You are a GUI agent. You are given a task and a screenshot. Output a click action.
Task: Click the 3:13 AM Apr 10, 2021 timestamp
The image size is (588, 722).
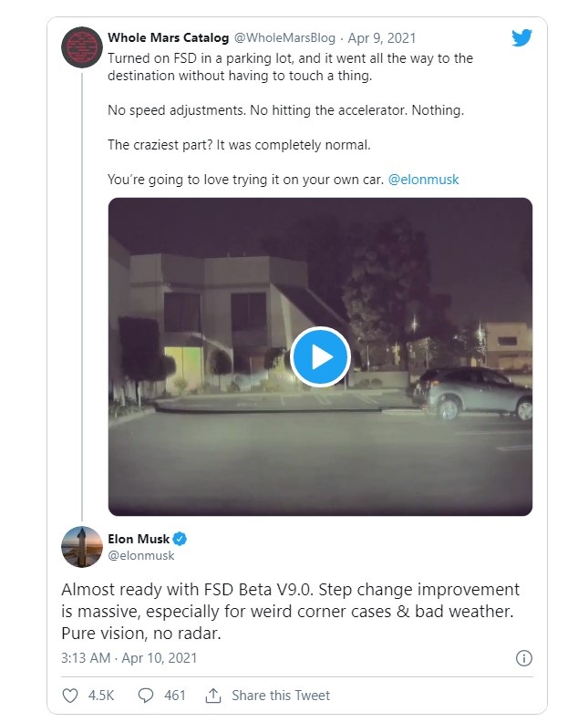coord(129,658)
